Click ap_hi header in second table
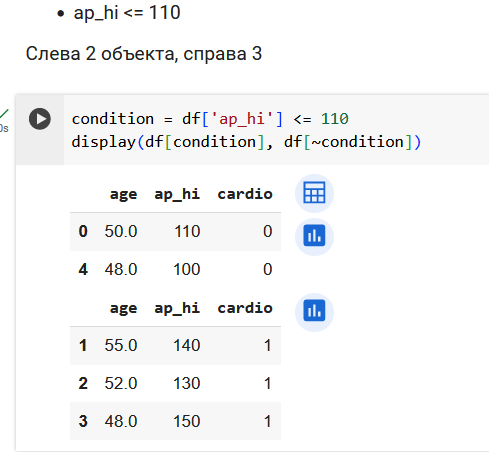The image size is (489, 452). tap(177, 308)
